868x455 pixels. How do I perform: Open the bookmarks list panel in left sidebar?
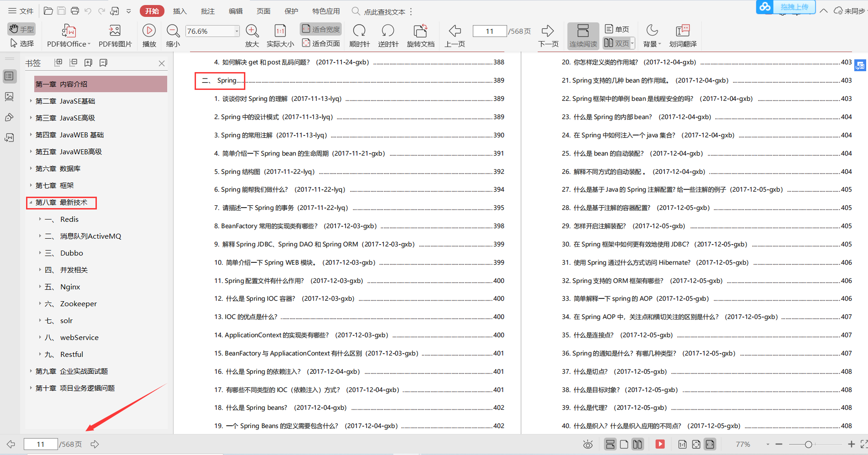click(9, 76)
